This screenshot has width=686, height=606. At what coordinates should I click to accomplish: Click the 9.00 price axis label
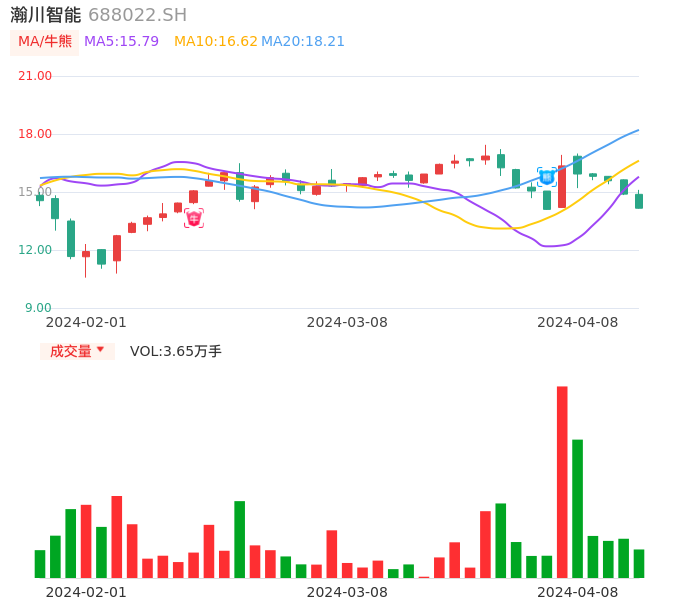(39, 308)
